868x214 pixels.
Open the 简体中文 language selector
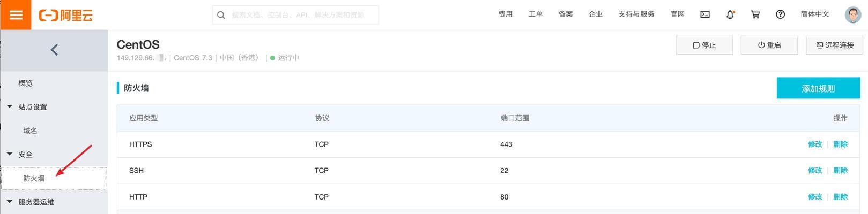(815, 14)
